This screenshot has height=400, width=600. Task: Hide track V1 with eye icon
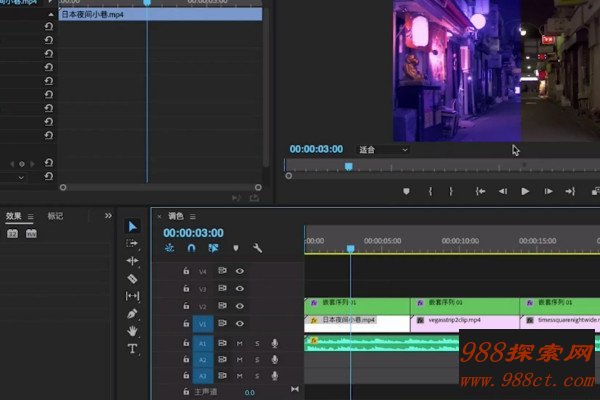[240, 323]
